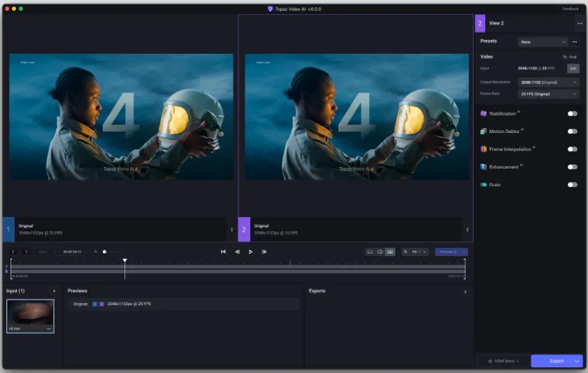Enable the Grain toggle

[572, 185]
